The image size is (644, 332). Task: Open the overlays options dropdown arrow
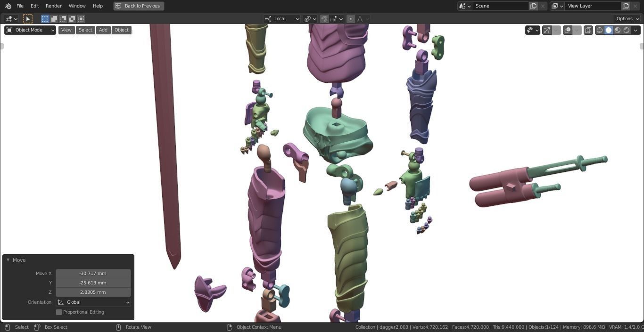[x=577, y=30]
